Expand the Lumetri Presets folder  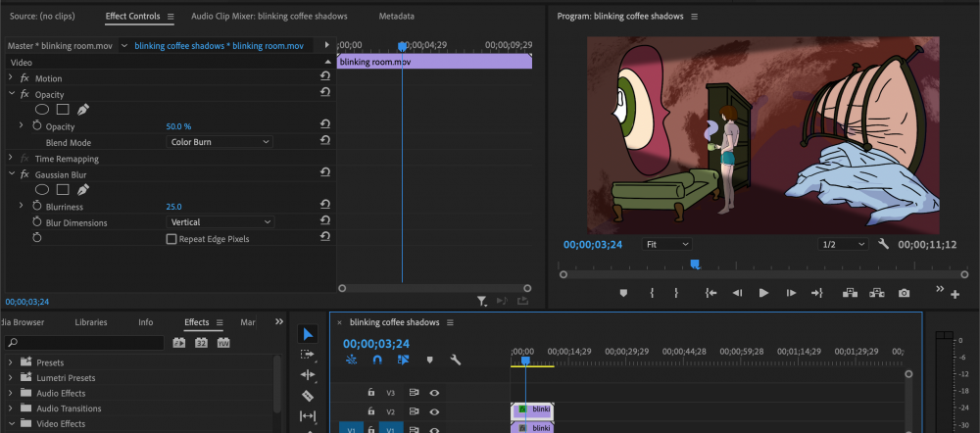tap(11, 377)
